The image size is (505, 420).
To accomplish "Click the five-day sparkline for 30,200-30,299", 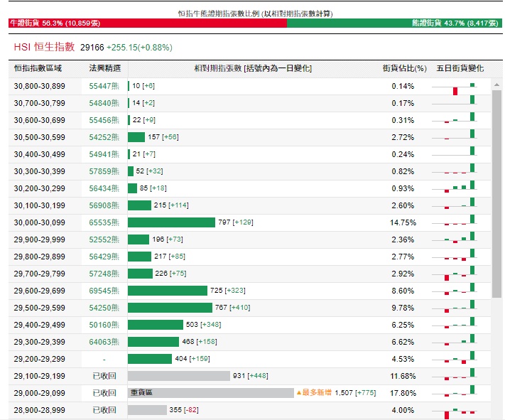I will click(x=454, y=188).
